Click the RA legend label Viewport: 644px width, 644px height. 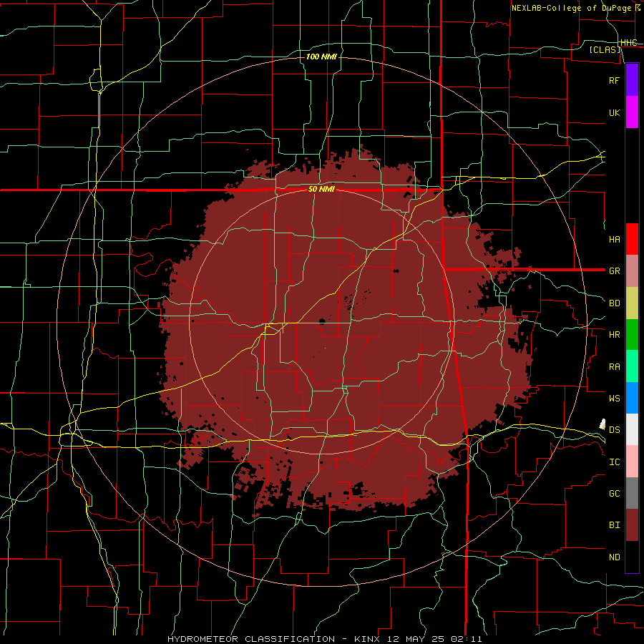pyautogui.click(x=615, y=367)
